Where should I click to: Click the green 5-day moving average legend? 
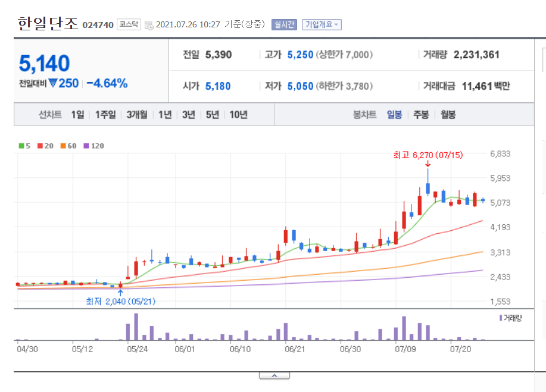[24, 146]
